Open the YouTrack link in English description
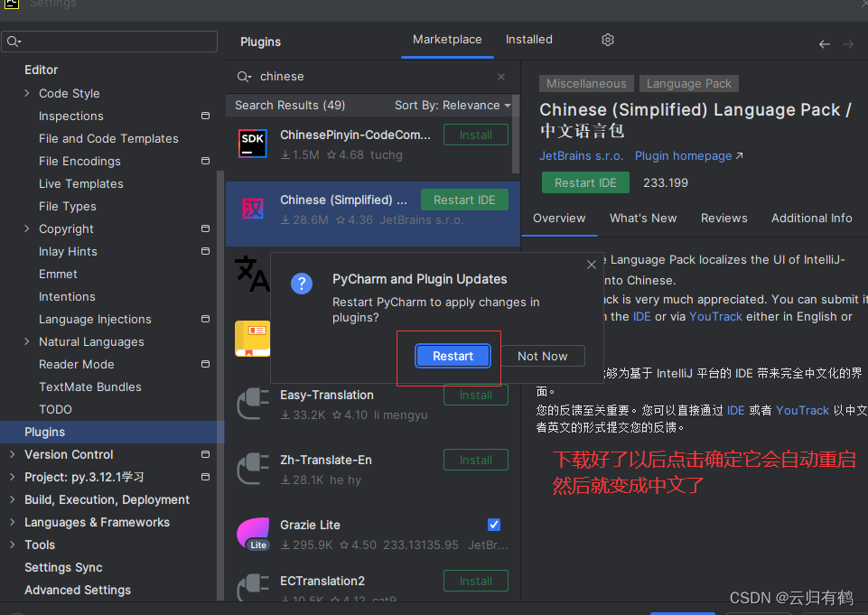Screen dimensions: 868x615 pos(715,317)
